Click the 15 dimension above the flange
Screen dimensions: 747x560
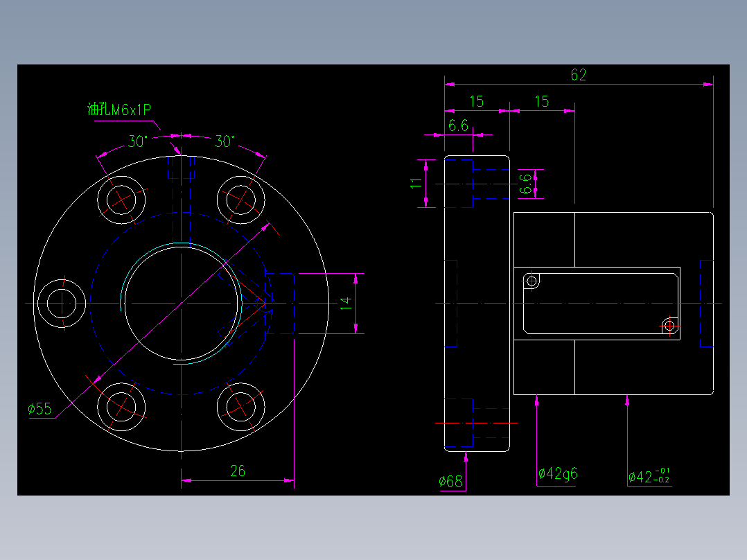pyautogui.click(x=477, y=101)
